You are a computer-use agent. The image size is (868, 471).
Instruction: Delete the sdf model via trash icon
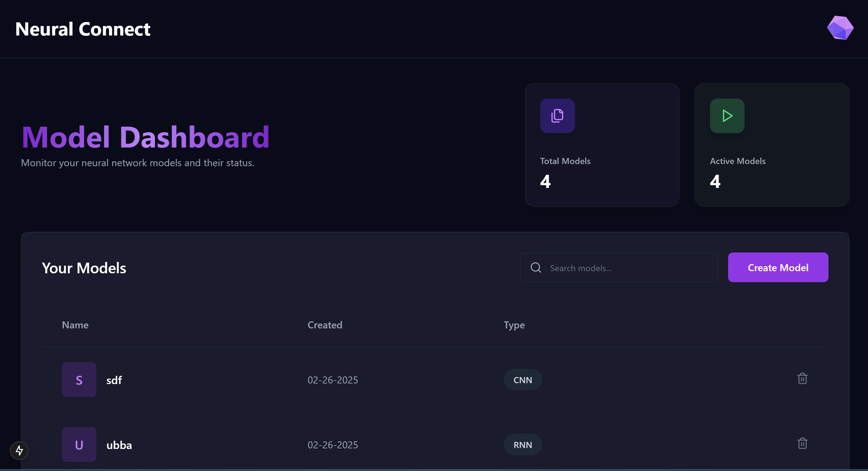coord(802,378)
